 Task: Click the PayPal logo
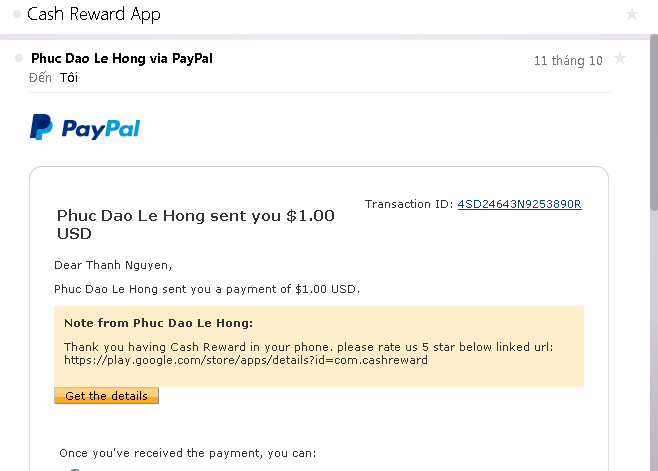click(x=85, y=128)
